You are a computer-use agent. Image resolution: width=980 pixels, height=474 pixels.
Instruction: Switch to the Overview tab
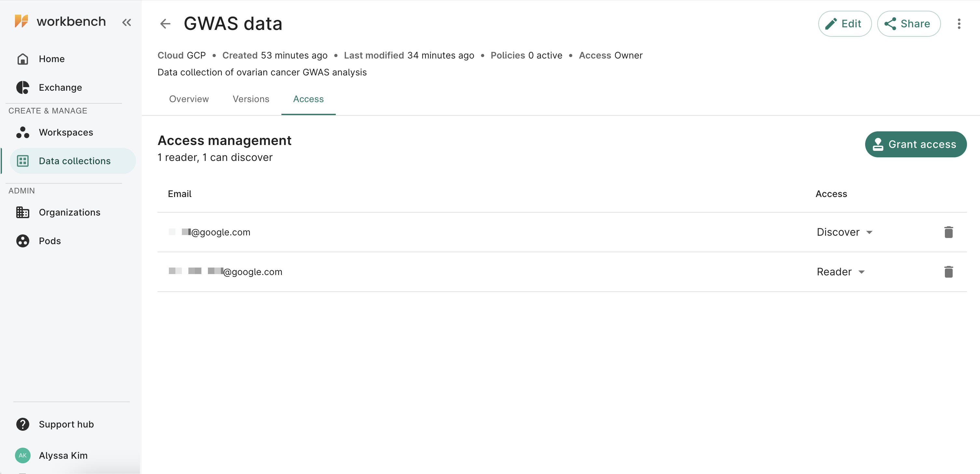[189, 99]
